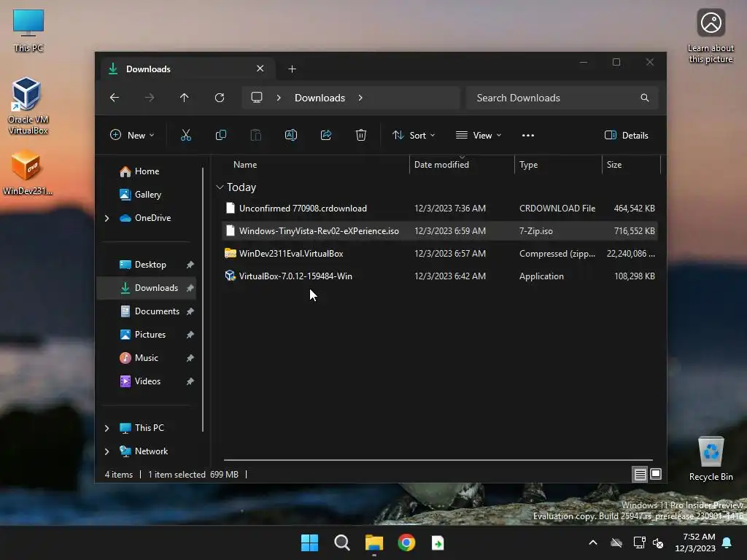The image size is (747, 560).
Task: Sort by Type column header
Action: click(x=528, y=165)
